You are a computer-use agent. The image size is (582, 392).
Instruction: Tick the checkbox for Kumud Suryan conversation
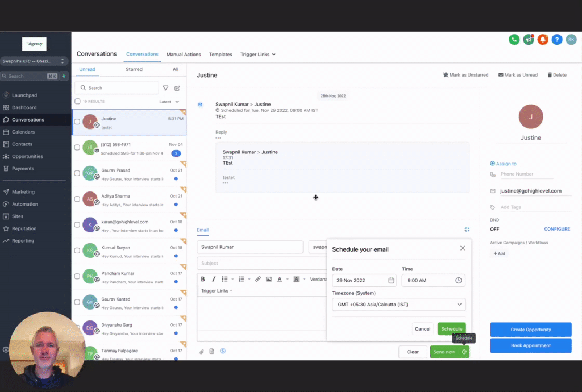point(77,251)
